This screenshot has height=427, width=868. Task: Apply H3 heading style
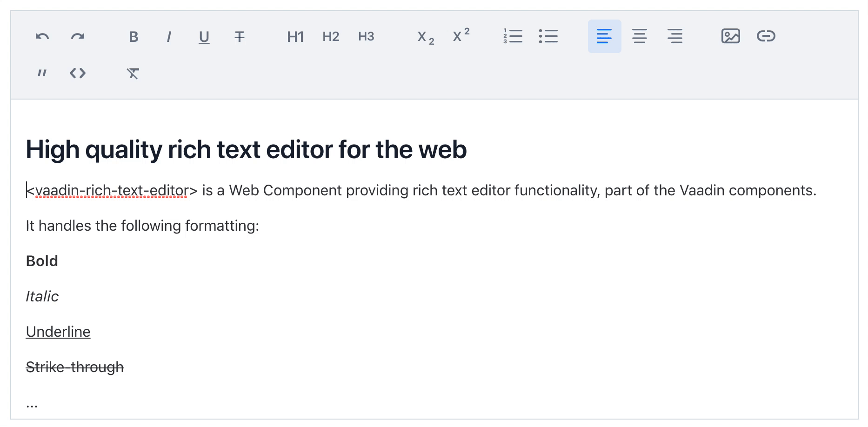pyautogui.click(x=366, y=36)
